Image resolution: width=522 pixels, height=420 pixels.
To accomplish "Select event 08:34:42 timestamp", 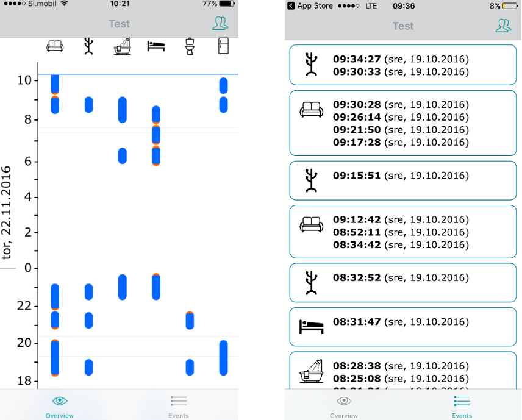I will tap(357, 245).
